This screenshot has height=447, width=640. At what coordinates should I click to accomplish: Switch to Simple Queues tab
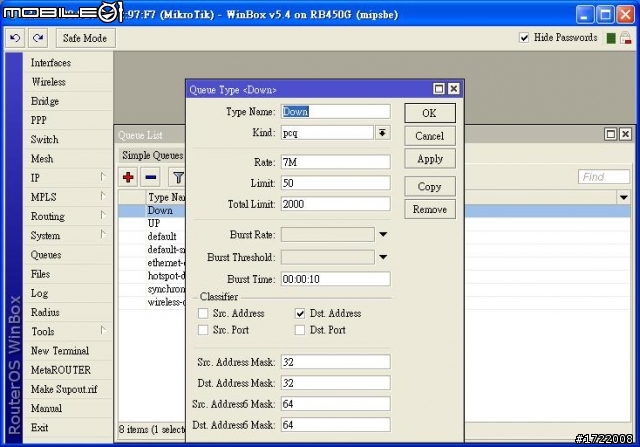[x=153, y=156]
